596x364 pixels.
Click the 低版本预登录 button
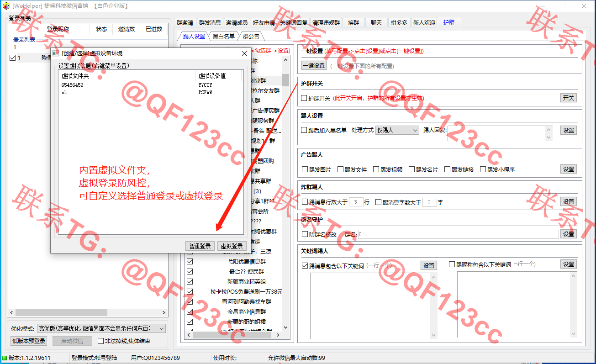29,341
